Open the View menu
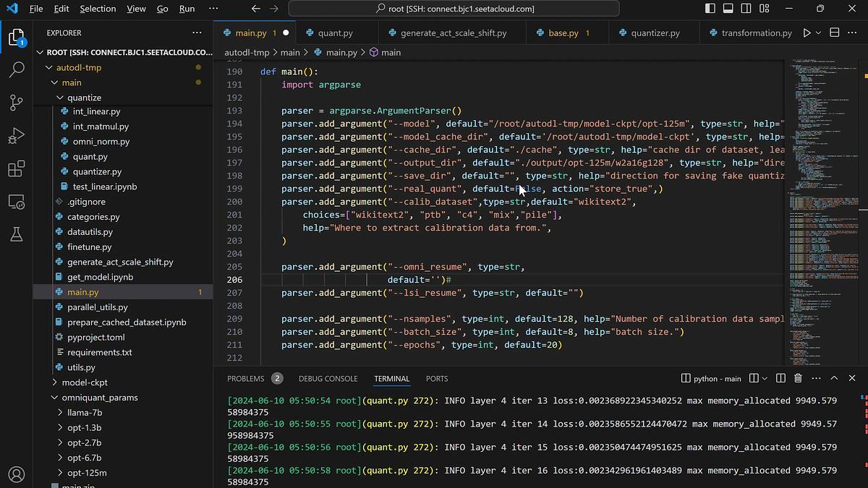The image size is (868, 488). pyautogui.click(x=136, y=9)
